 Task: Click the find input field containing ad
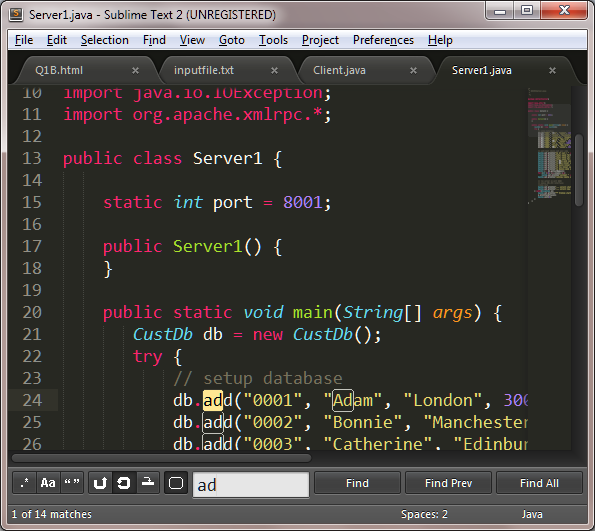[x=251, y=484]
